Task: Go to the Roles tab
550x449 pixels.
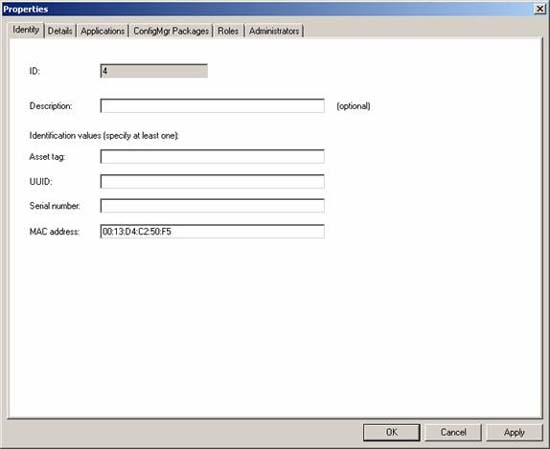Action: 228,31
